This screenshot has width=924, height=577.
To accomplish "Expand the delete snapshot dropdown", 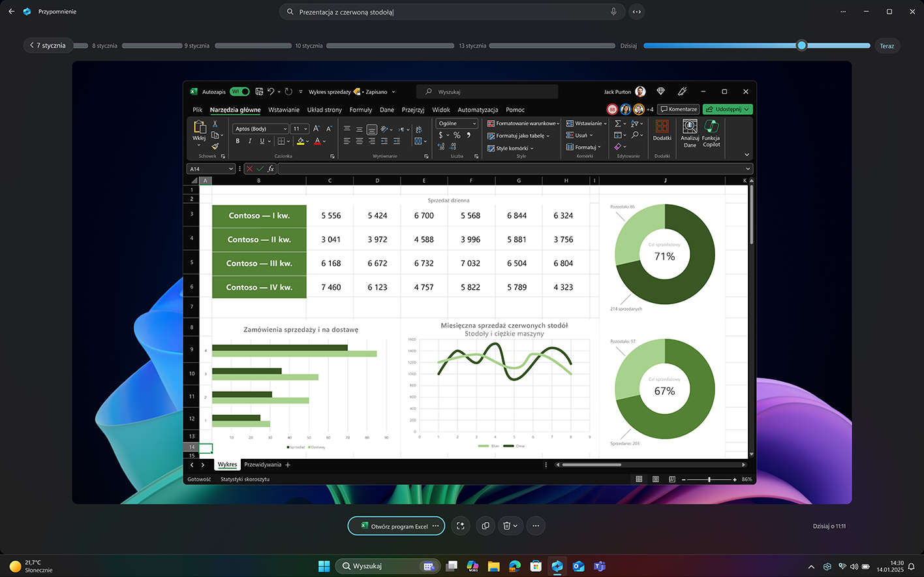I will [516, 526].
